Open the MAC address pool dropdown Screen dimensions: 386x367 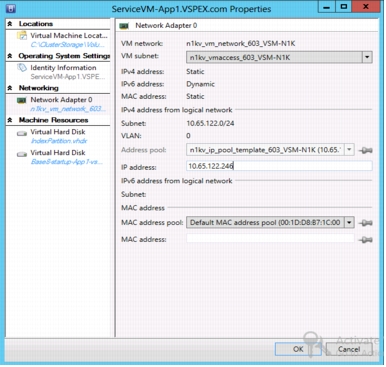pyautogui.click(x=349, y=222)
